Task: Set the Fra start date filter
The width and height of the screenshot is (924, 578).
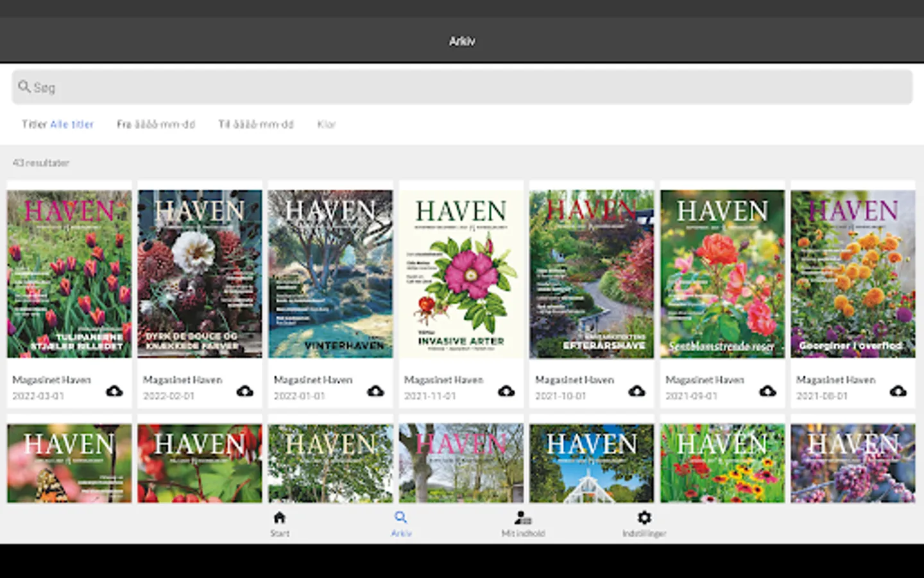Action: pos(156,124)
